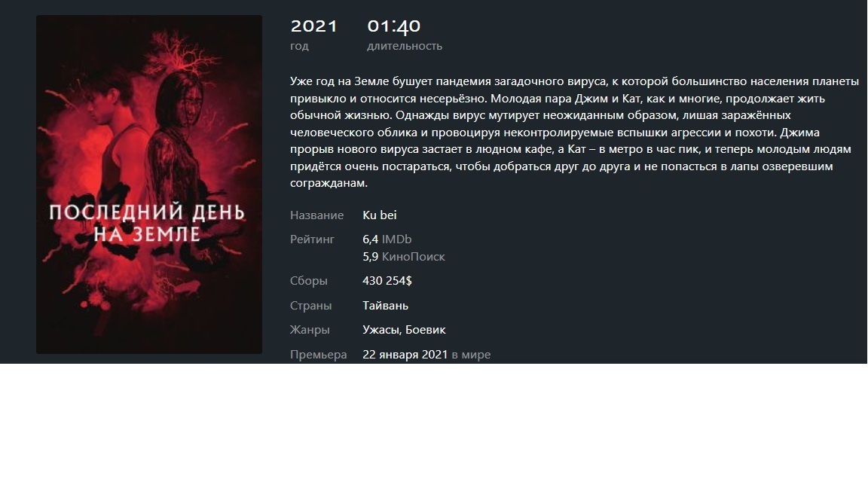Click the movie synopsis paragraph
868x488 pixels.
pos(574,133)
